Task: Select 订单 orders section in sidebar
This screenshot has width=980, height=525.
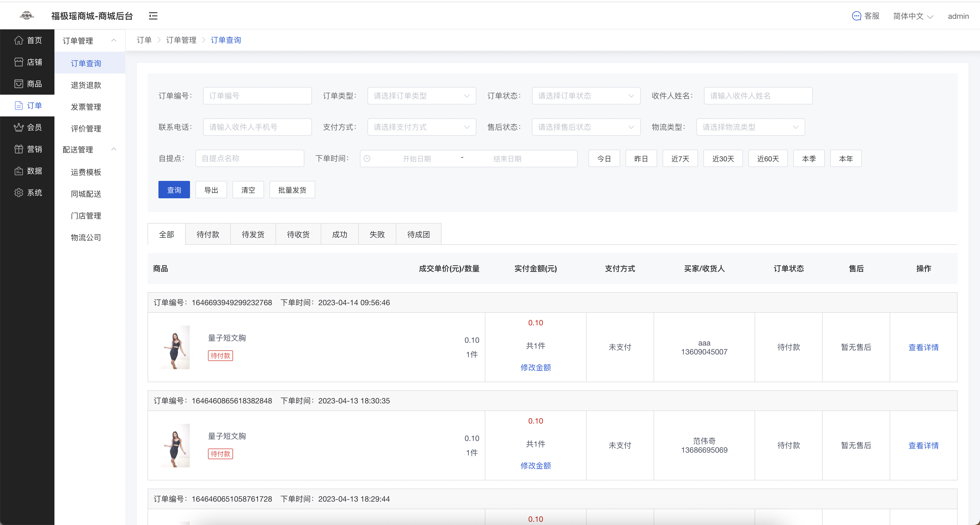Action: tap(27, 105)
